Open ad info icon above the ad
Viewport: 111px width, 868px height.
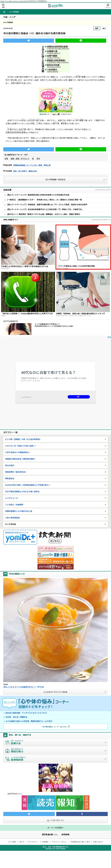(x=109, y=337)
